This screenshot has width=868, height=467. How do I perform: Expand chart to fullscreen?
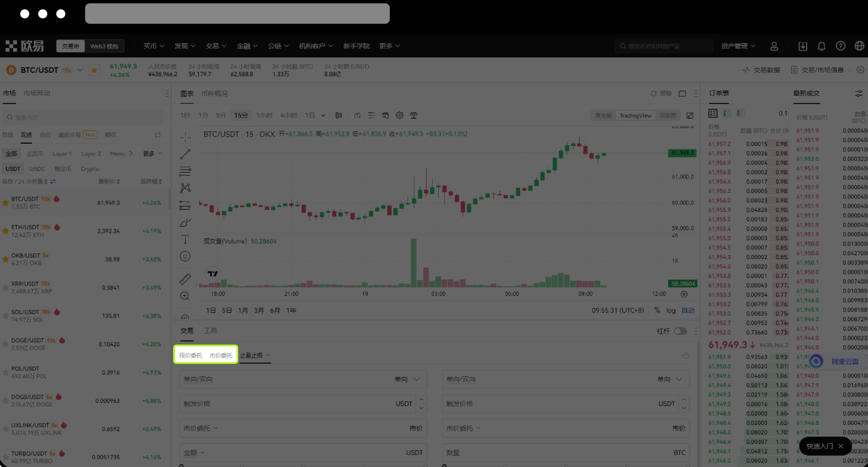(x=690, y=115)
